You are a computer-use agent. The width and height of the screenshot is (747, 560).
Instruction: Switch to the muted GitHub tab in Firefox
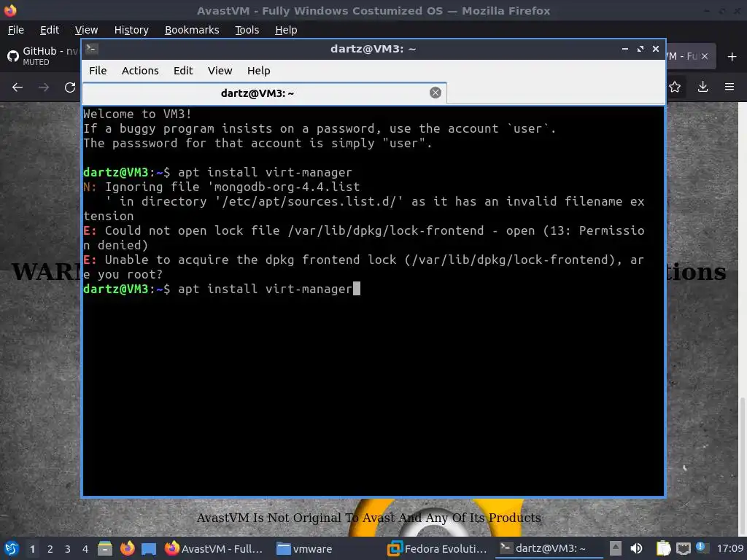click(43, 56)
